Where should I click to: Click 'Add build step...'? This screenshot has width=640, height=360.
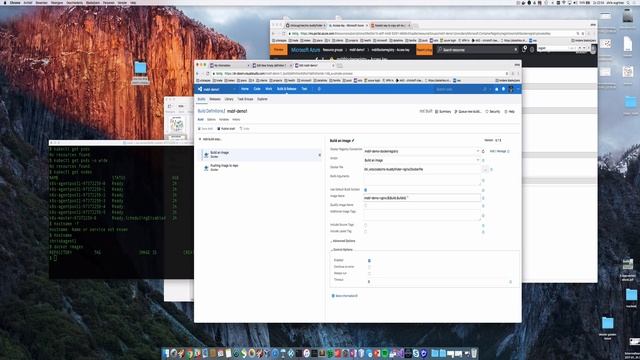pos(210,139)
